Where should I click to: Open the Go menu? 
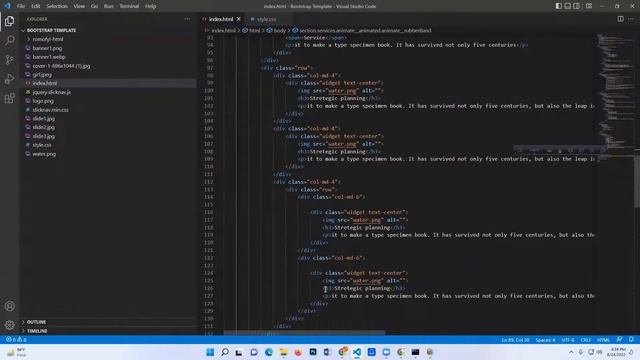[x=94, y=6]
